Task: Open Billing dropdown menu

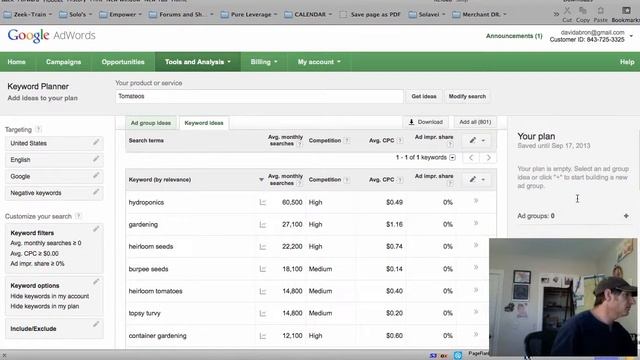Action: coord(264,62)
